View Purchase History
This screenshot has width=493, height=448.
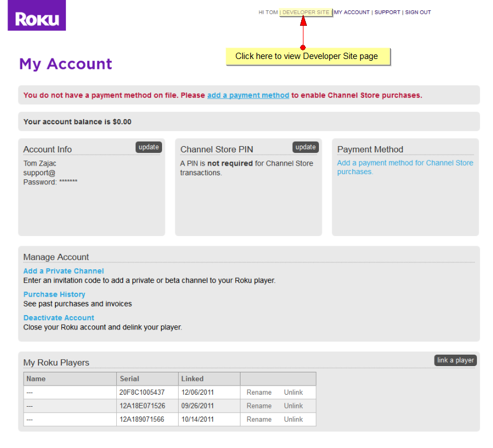[x=54, y=294]
